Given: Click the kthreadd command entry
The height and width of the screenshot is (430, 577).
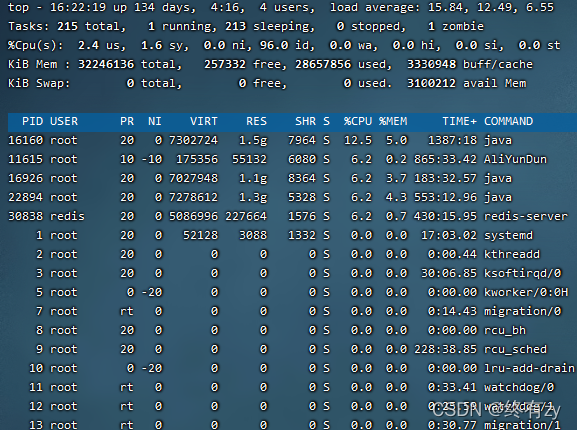Looking at the screenshot, I should point(512,255).
